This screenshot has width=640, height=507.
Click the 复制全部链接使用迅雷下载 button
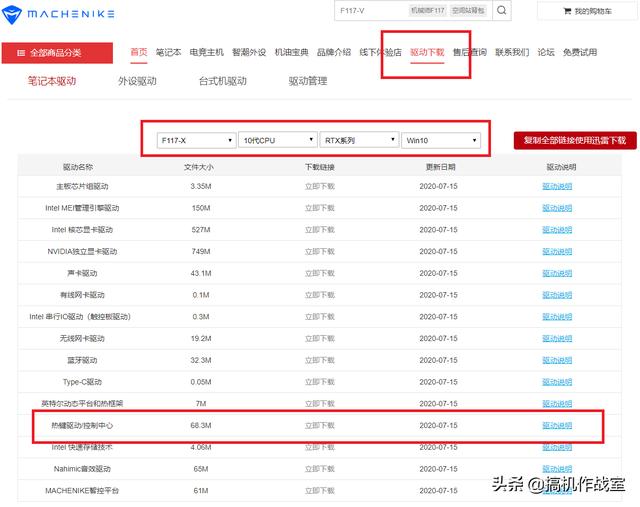click(x=575, y=140)
